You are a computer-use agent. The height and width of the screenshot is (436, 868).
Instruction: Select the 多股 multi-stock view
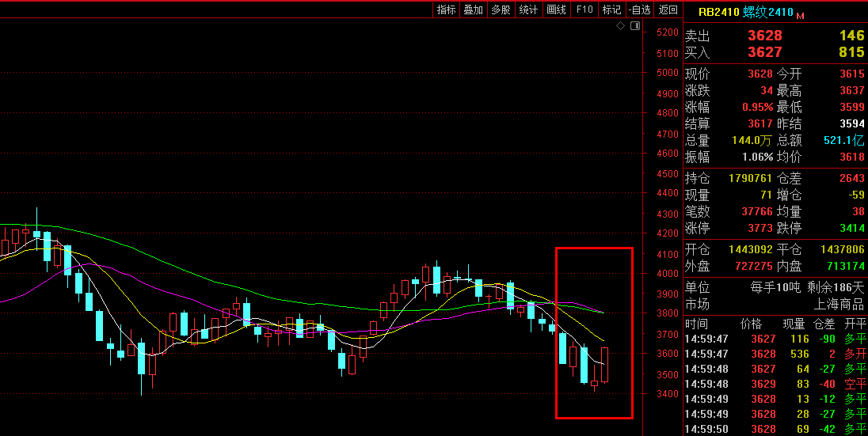501,9
